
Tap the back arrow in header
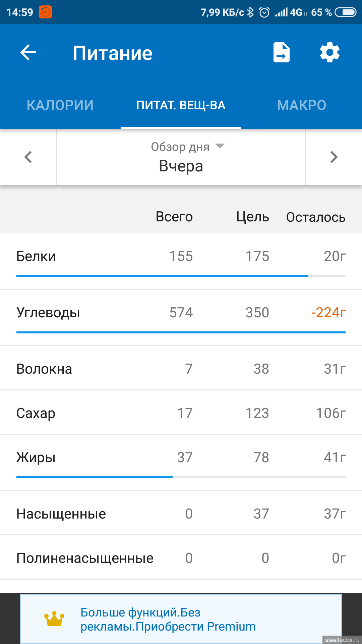coord(28,53)
